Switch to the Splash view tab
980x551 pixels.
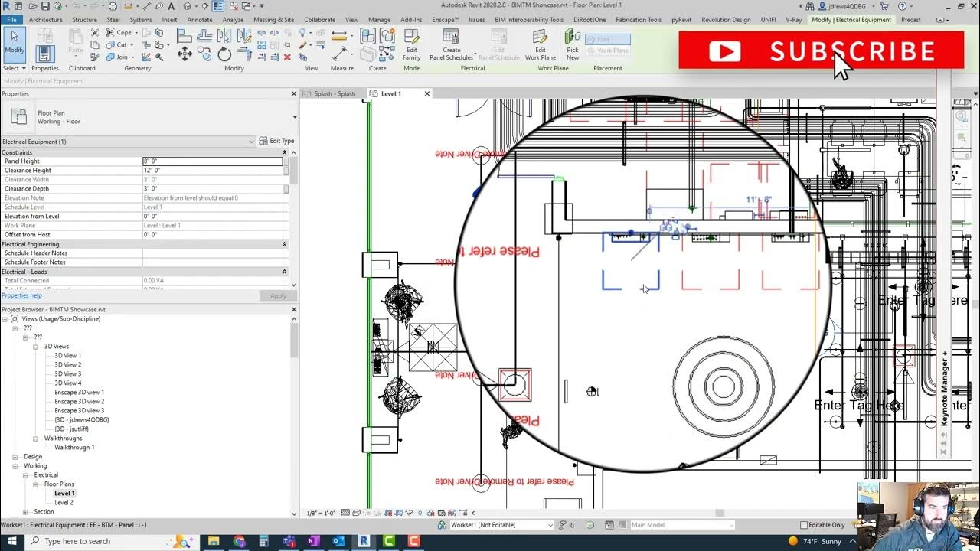click(335, 93)
